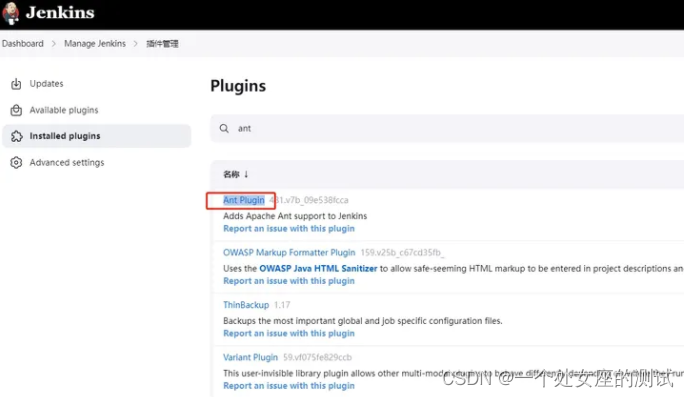Report an issue with Ant Plugin
Image resolution: width=689 pixels, height=397 pixels.
tap(289, 229)
